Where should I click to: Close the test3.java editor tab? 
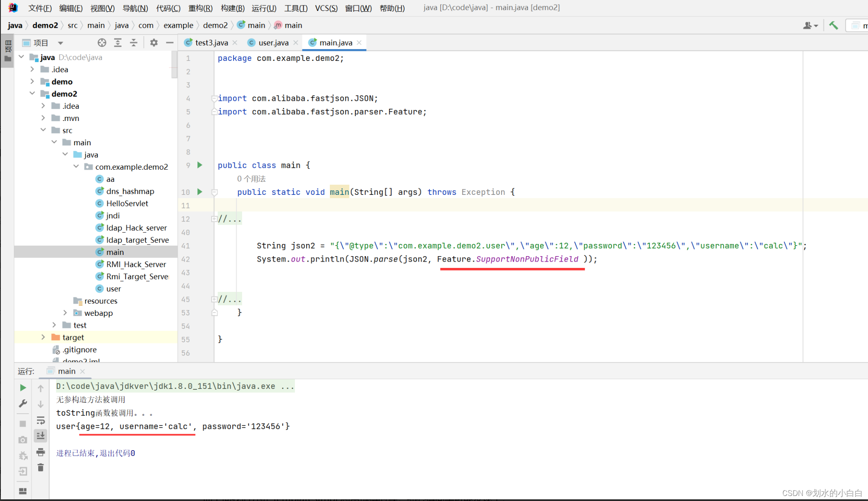pos(235,42)
